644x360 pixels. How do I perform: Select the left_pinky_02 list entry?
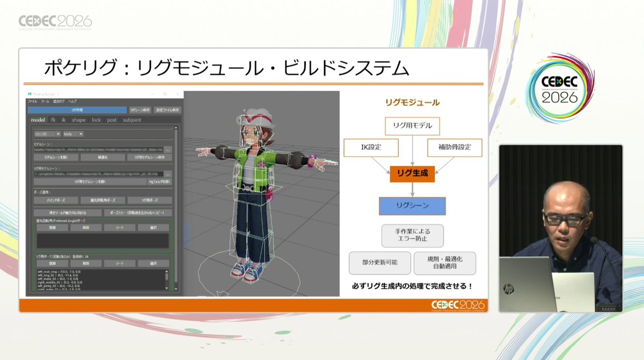59,286
